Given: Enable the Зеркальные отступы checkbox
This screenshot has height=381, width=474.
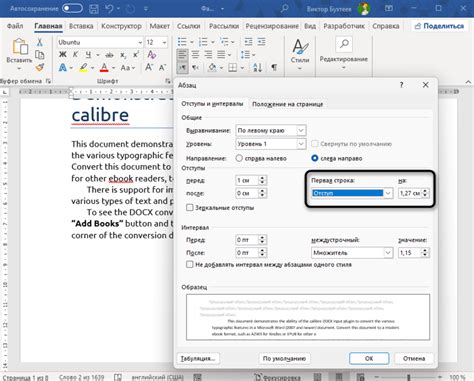Looking at the screenshot, I should [190, 207].
